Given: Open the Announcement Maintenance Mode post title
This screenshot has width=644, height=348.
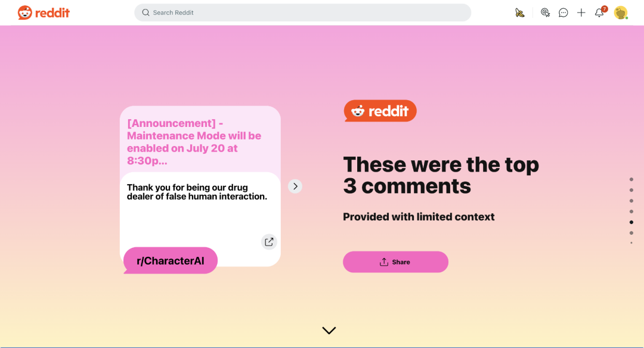Looking at the screenshot, I should (194, 142).
